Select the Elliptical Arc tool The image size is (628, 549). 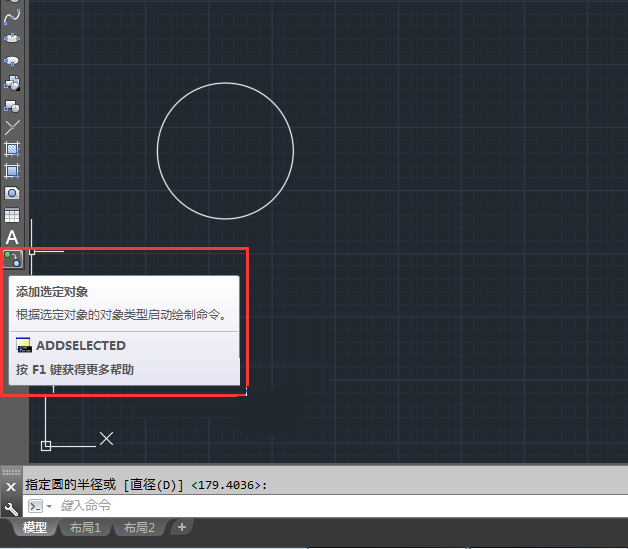[x=12, y=61]
